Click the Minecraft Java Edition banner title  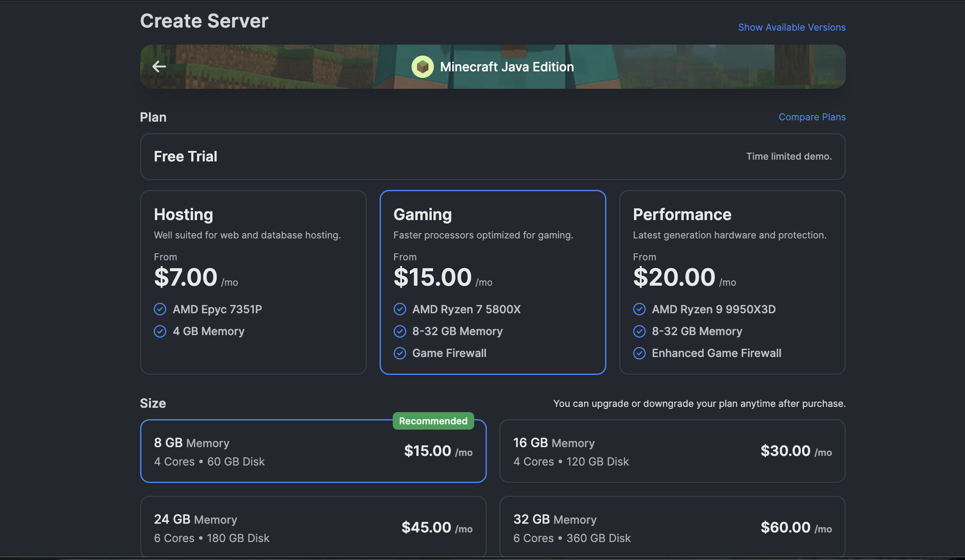pos(507,66)
